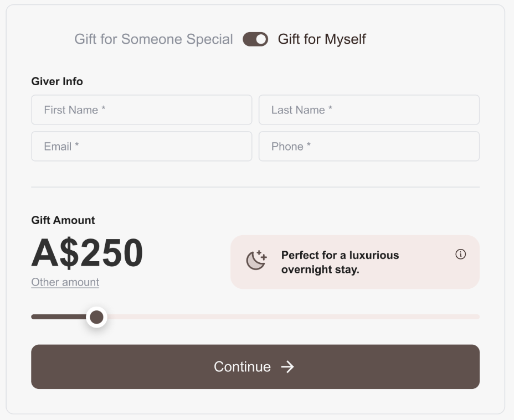Click the filled slider track left of the handle

click(59, 317)
